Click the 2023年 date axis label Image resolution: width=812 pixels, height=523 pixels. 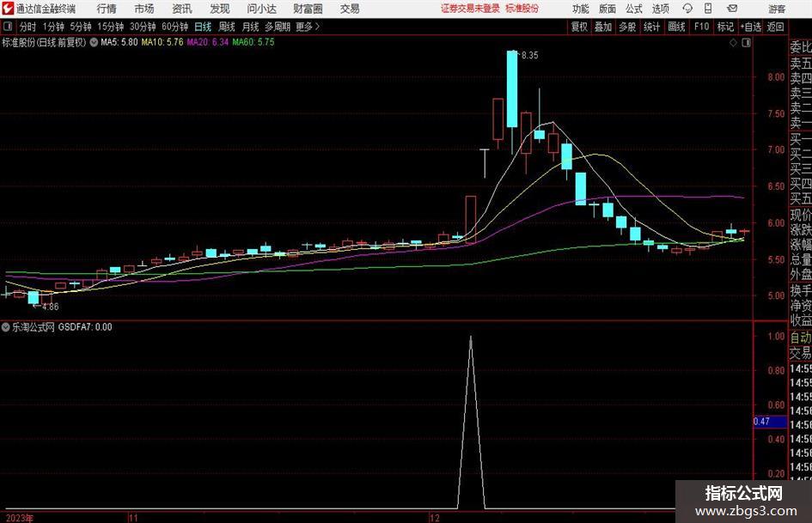click(x=20, y=518)
